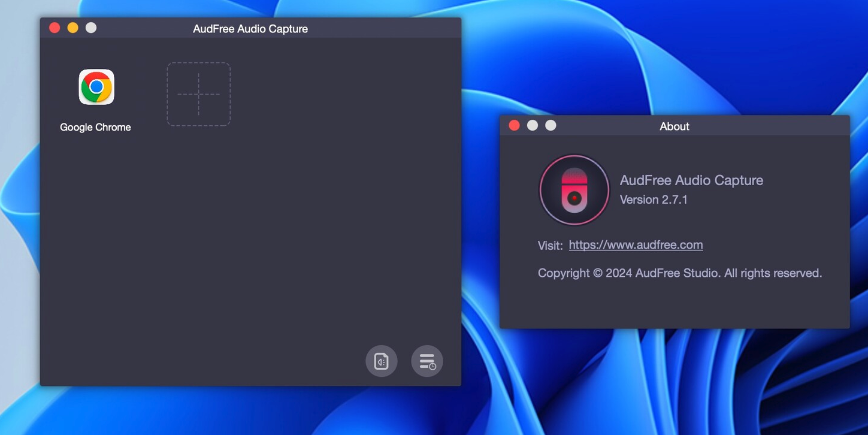
Task: Close the AudFree Audio Capture main window
Action: [55, 28]
